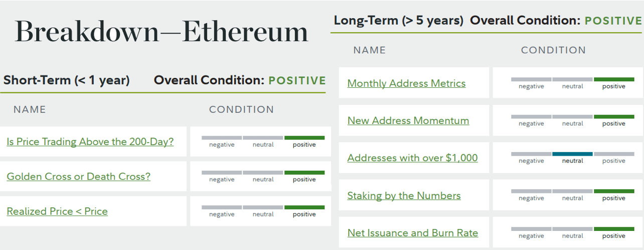Select the 'New Address Momentum' link

[408, 120]
